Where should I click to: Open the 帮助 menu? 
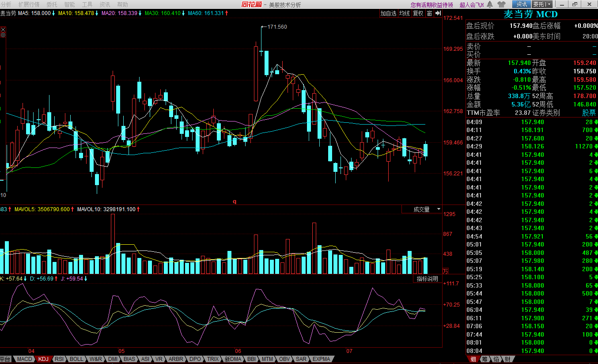(122, 4)
